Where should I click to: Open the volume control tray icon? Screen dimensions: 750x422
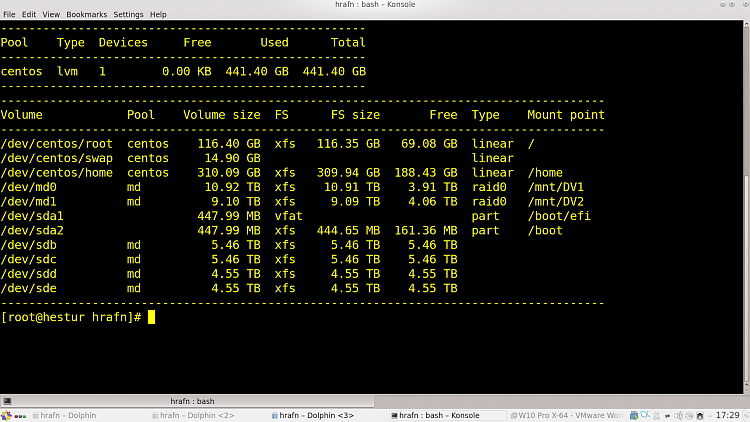[x=678, y=415]
